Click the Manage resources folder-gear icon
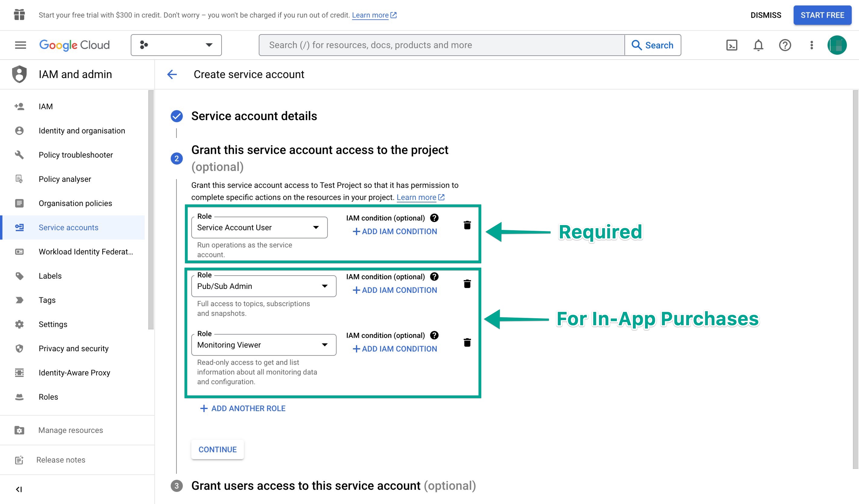 point(19,430)
